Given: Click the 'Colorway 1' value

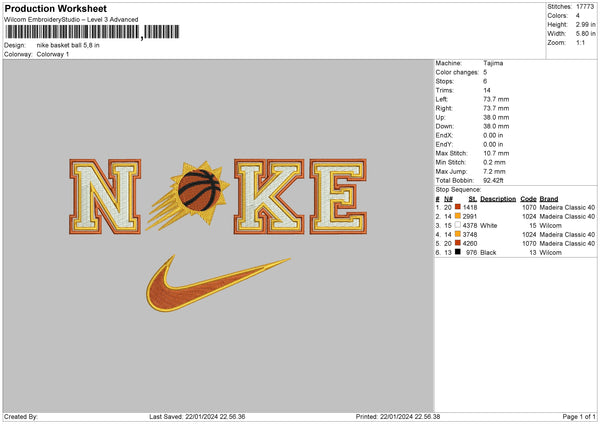Looking at the screenshot, I should coord(53,54).
